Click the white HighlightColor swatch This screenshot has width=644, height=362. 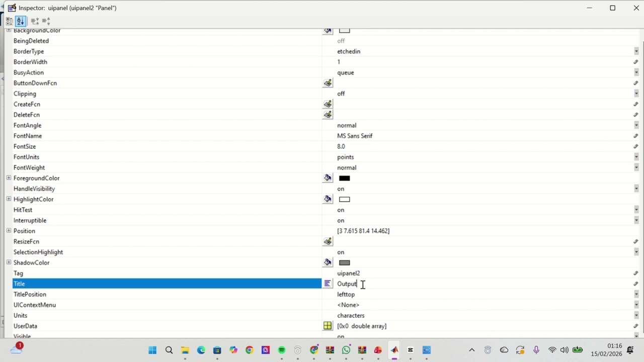click(x=344, y=199)
